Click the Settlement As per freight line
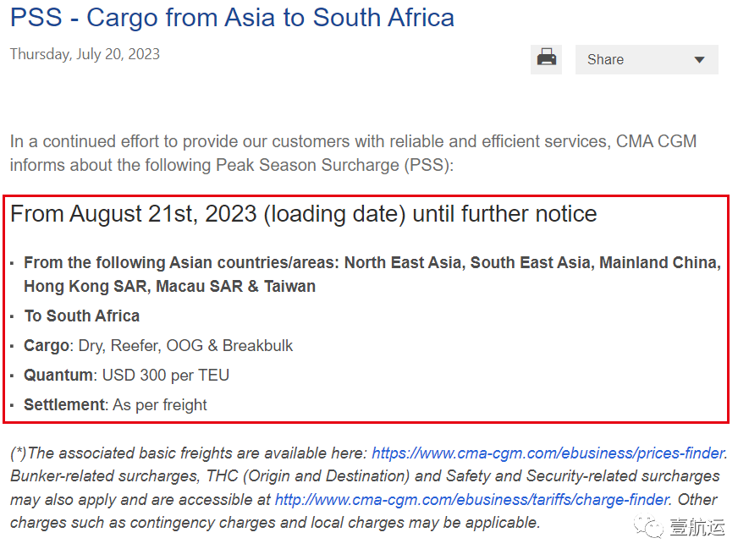The height and width of the screenshot is (560, 749). coord(115,405)
